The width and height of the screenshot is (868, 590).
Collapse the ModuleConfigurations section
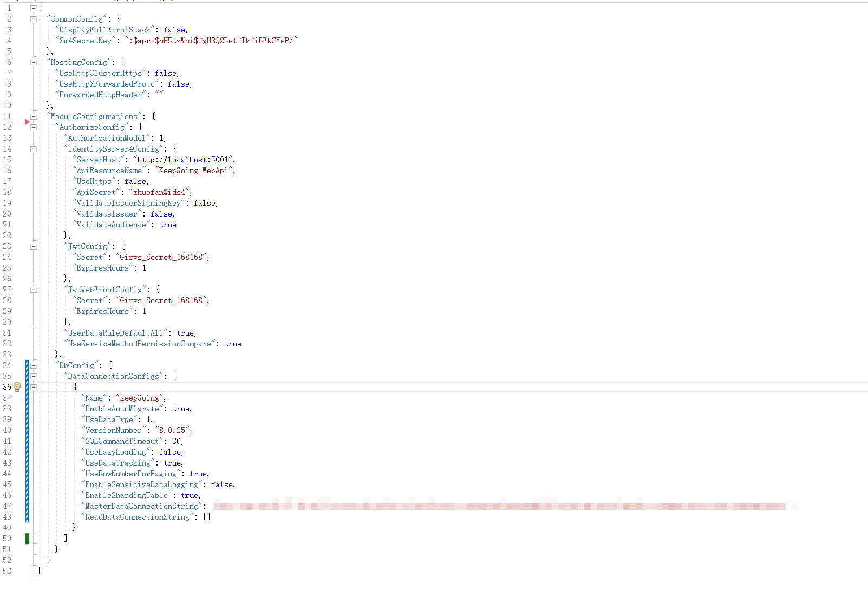[34, 116]
